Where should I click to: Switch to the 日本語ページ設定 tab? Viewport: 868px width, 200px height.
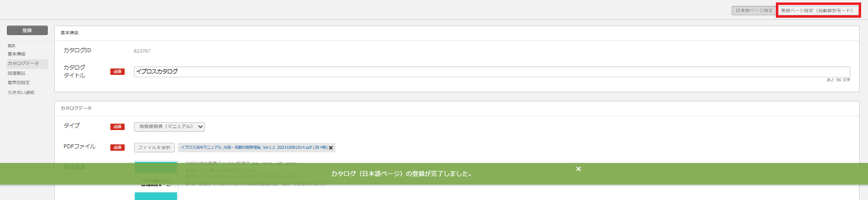coord(754,10)
